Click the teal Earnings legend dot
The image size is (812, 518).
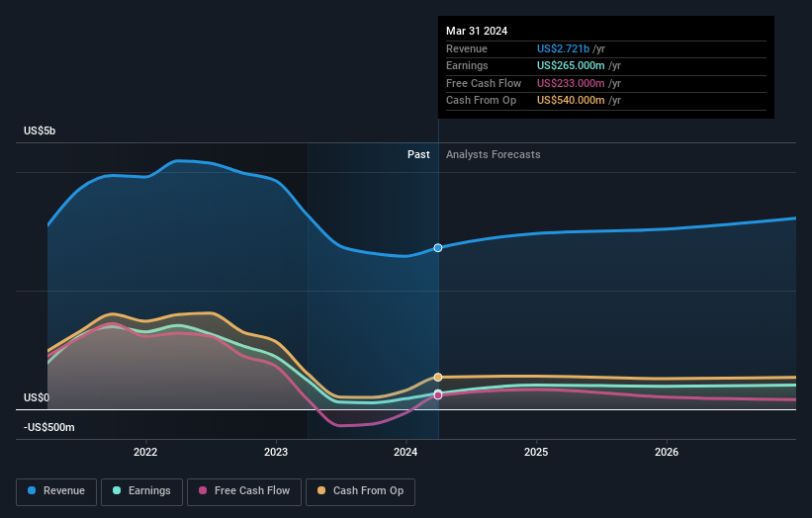click(x=117, y=490)
